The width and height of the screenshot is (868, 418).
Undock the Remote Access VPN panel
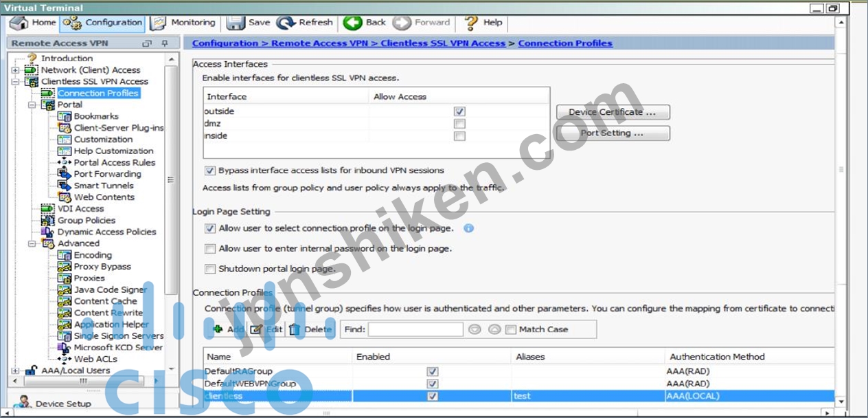pyautogui.click(x=147, y=43)
